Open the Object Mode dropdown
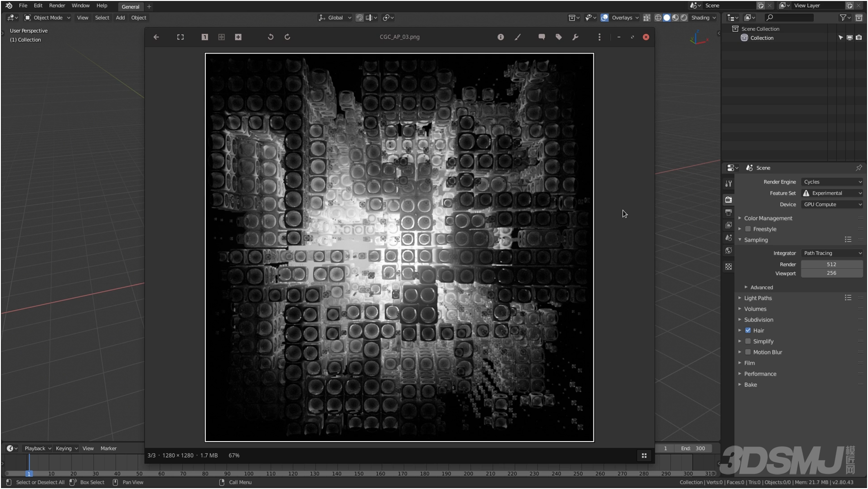Viewport: 868px width, 489px height. (47, 18)
